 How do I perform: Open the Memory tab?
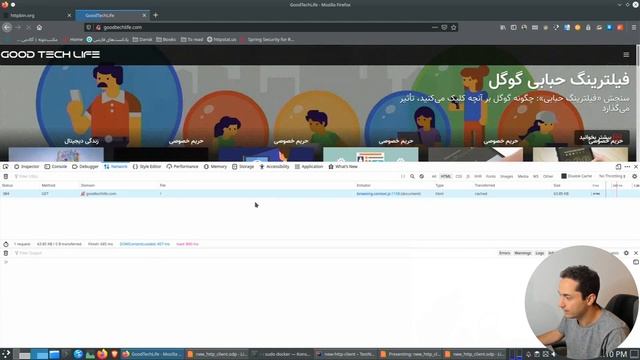(216, 167)
